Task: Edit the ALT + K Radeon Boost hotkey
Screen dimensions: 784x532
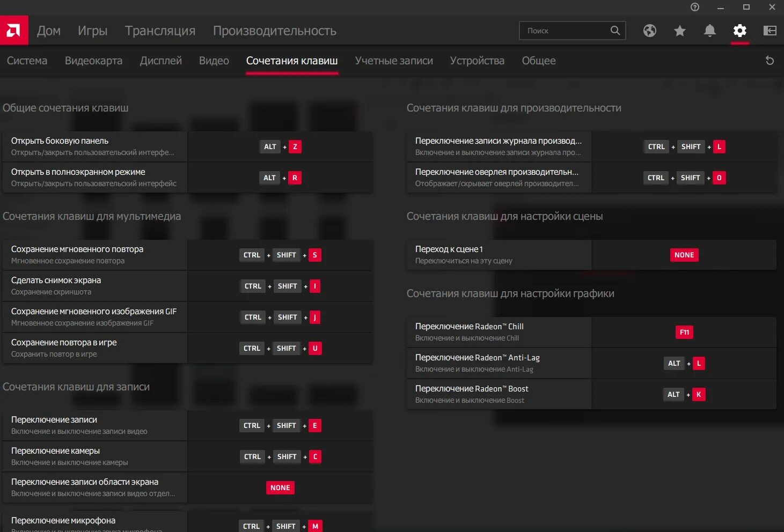Action: tap(684, 394)
